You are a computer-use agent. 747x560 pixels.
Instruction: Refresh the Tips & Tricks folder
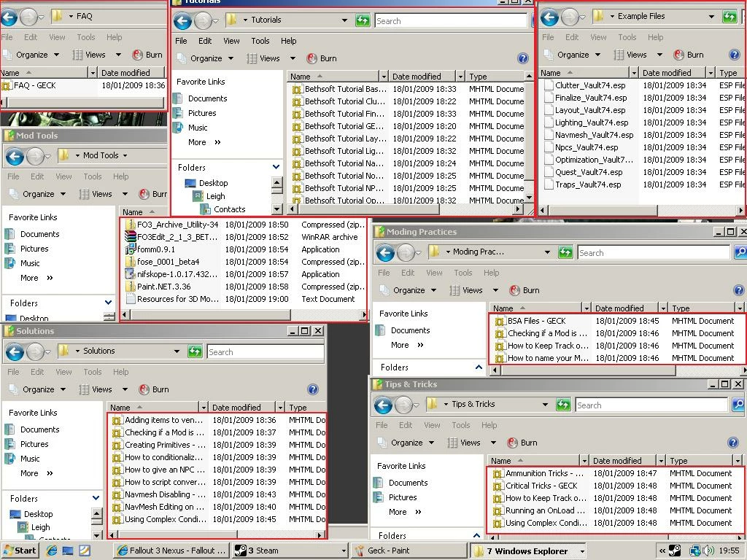coord(563,404)
